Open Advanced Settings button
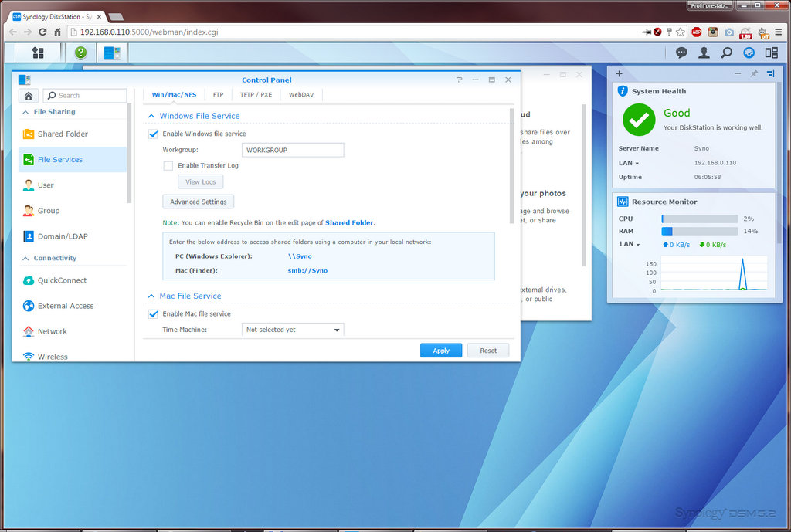This screenshot has height=532, width=791. pos(199,202)
